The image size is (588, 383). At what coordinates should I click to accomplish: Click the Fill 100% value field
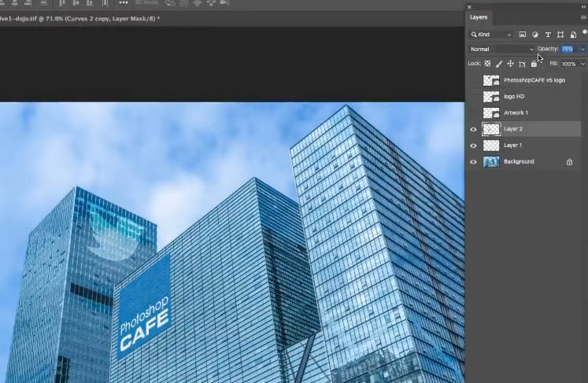(x=570, y=64)
